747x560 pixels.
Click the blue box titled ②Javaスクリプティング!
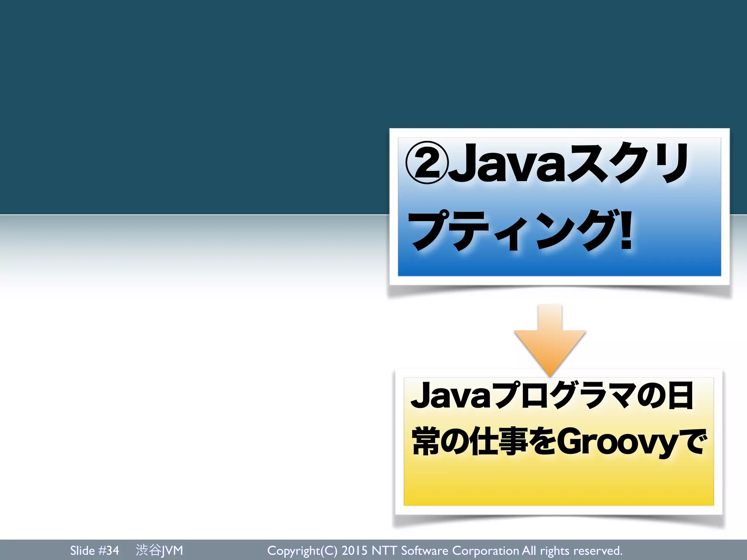(559, 206)
